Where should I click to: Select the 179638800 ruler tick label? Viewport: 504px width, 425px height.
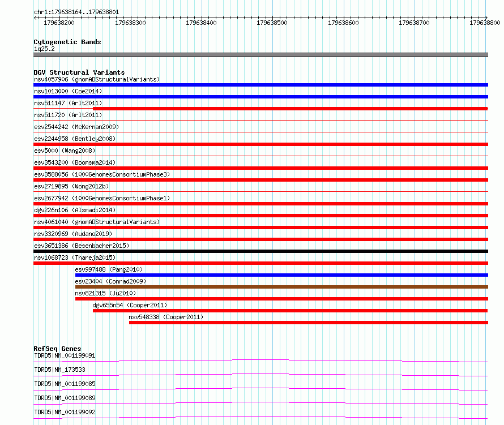pos(485,23)
